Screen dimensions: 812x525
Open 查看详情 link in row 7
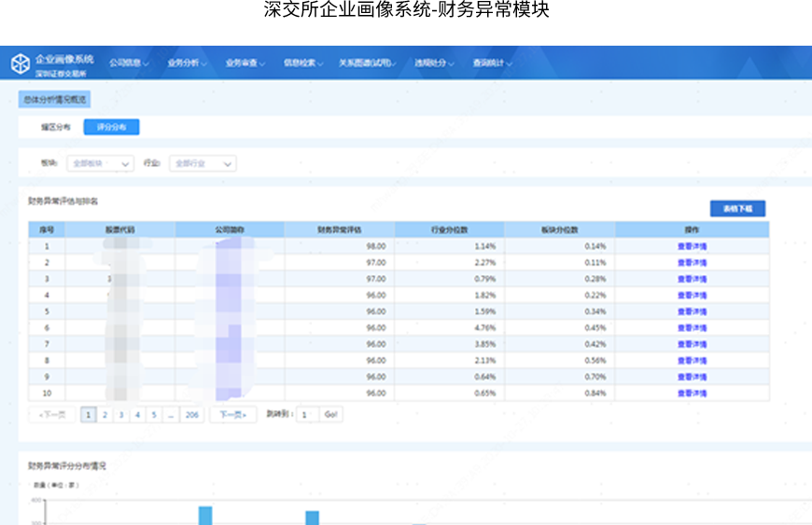(x=692, y=344)
